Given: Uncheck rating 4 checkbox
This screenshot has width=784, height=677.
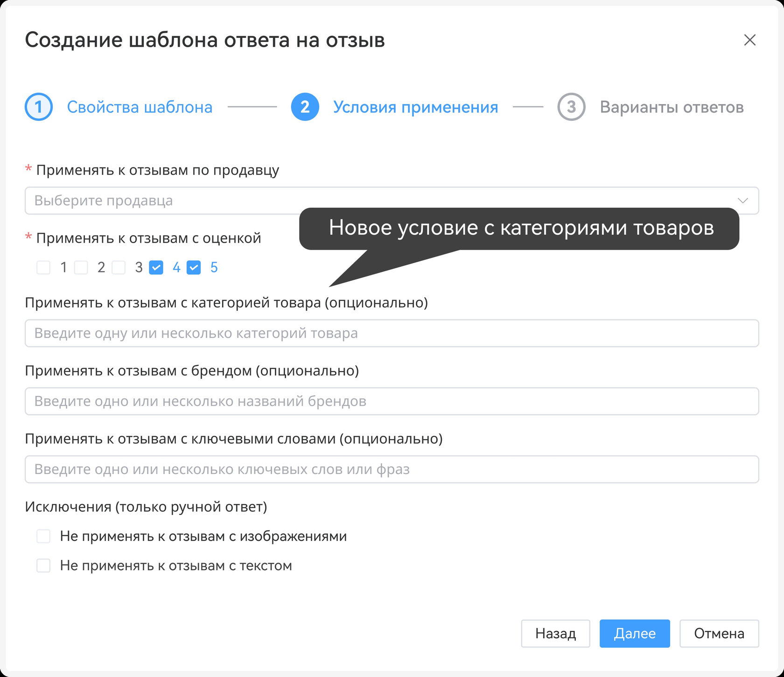Looking at the screenshot, I should (x=156, y=267).
